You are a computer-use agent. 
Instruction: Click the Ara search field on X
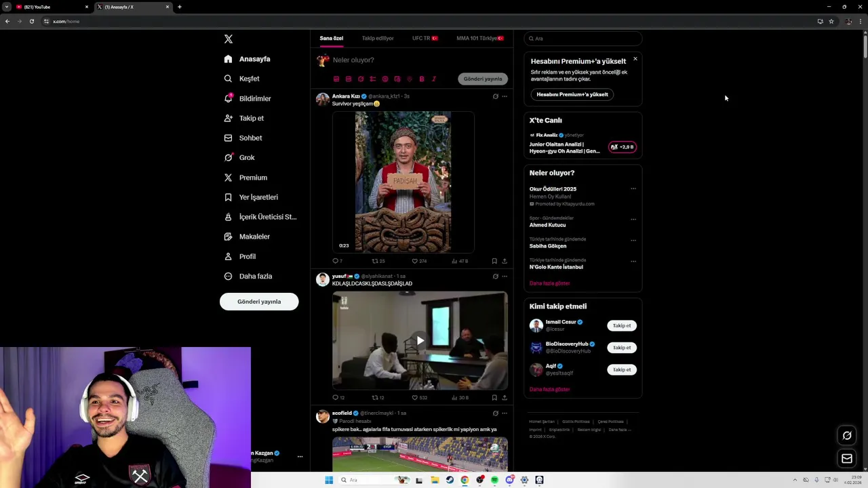point(583,39)
